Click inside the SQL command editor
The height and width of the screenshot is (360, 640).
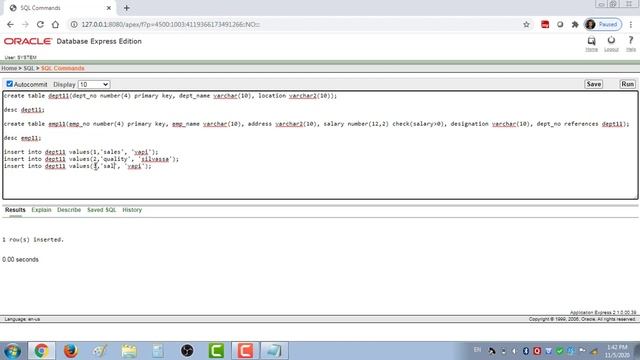tap(320, 145)
